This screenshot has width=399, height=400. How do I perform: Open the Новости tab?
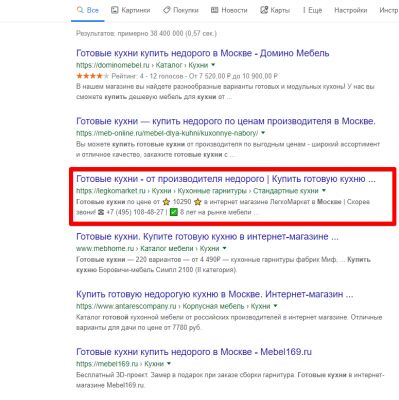point(229,10)
